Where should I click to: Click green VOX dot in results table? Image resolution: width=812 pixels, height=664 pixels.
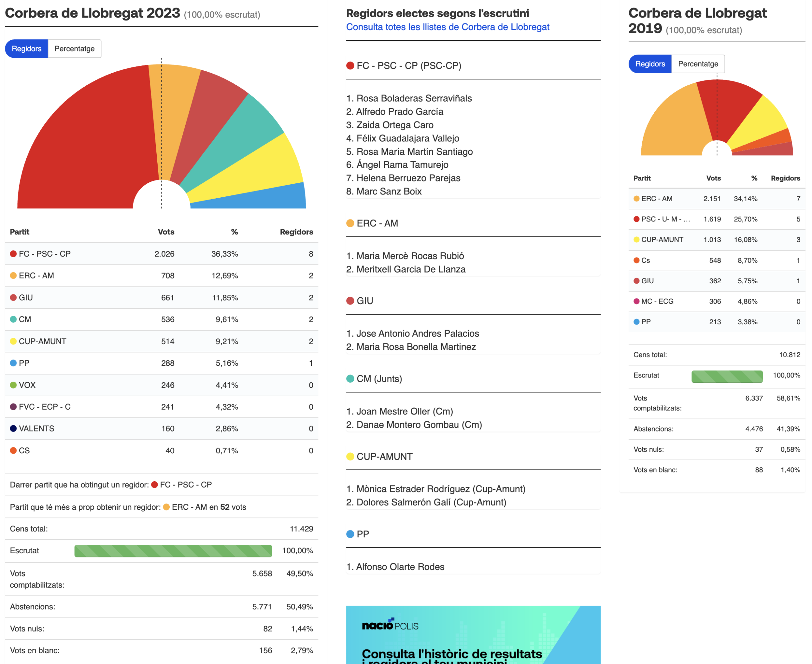coord(13,385)
